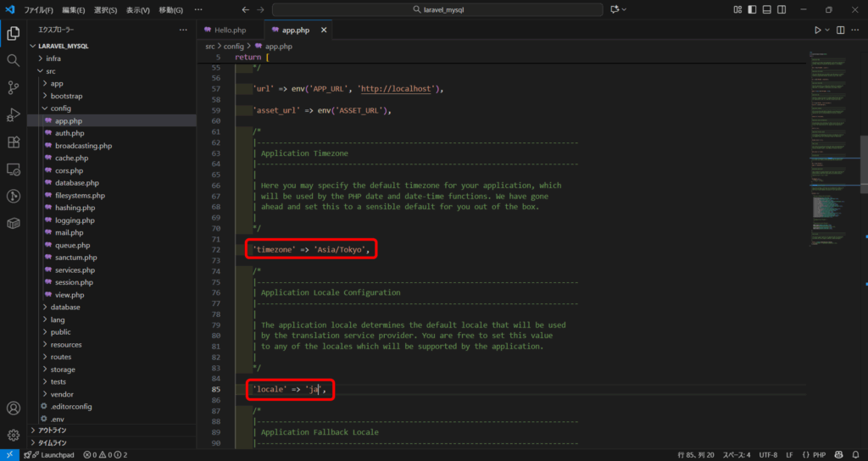Switch to the Hello.php tab
This screenshot has width=868, height=461.
click(229, 30)
